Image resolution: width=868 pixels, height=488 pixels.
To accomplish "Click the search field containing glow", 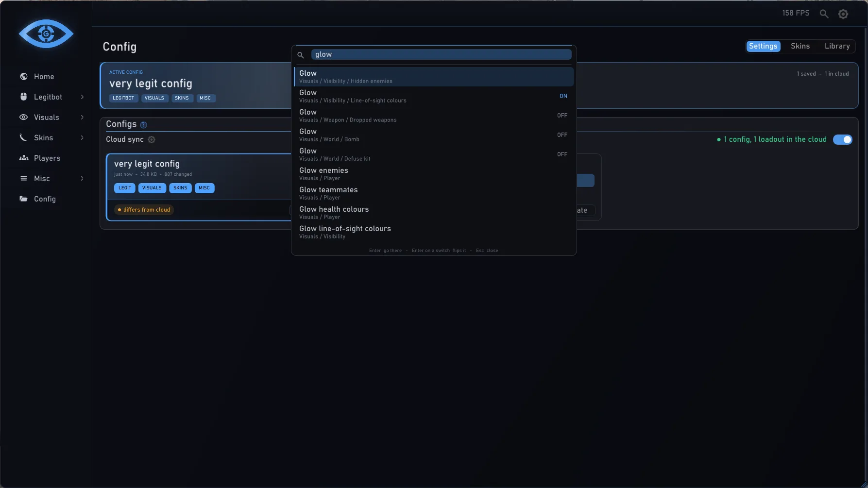I will pos(441,54).
